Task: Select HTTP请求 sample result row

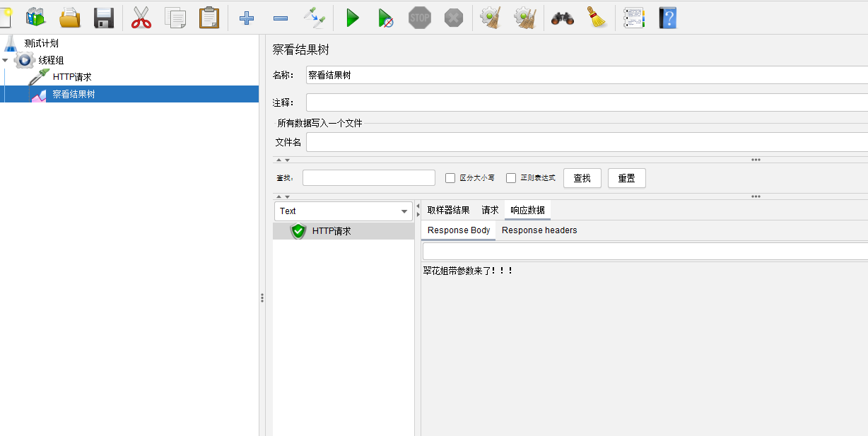Action: (344, 231)
